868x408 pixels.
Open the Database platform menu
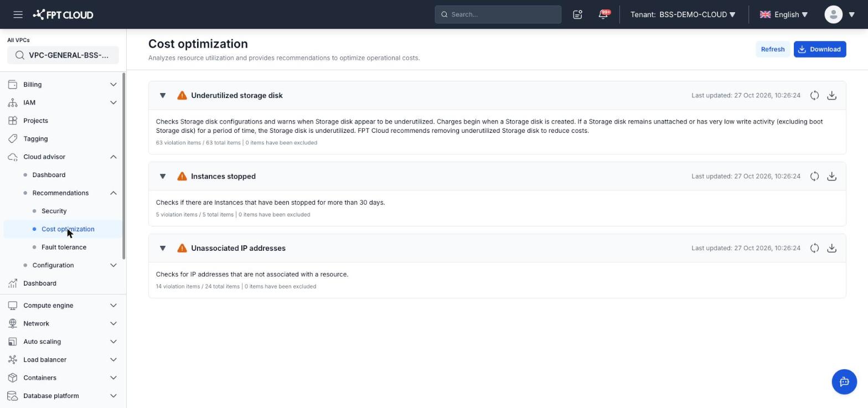(x=63, y=396)
